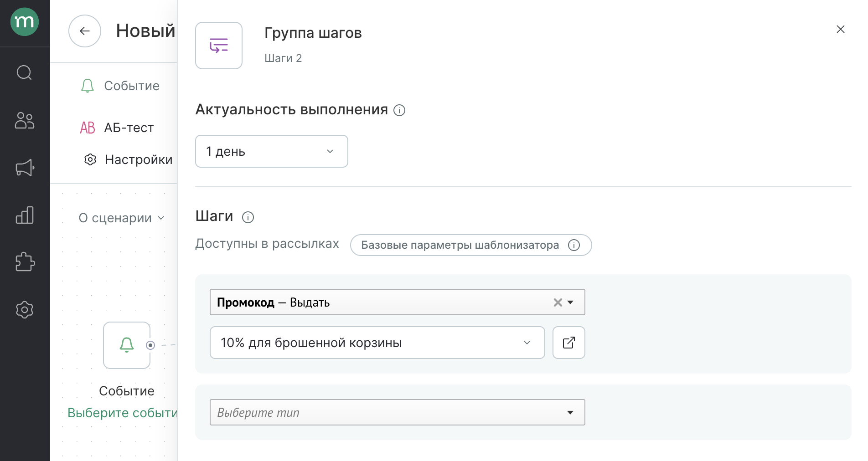Open the 1 день dropdown
This screenshot has height=461, width=868.
coord(272,151)
